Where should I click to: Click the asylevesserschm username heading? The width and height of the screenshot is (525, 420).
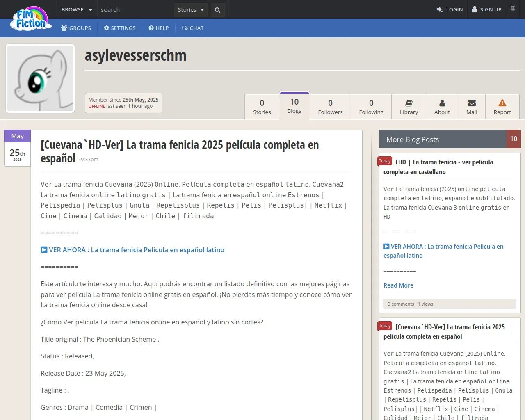[x=136, y=55]
